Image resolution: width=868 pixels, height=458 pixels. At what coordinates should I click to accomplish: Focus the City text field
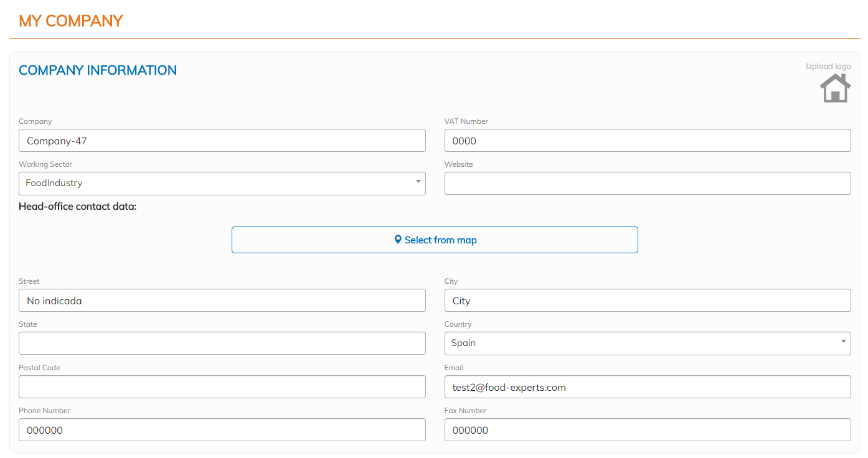(x=647, y=301)
